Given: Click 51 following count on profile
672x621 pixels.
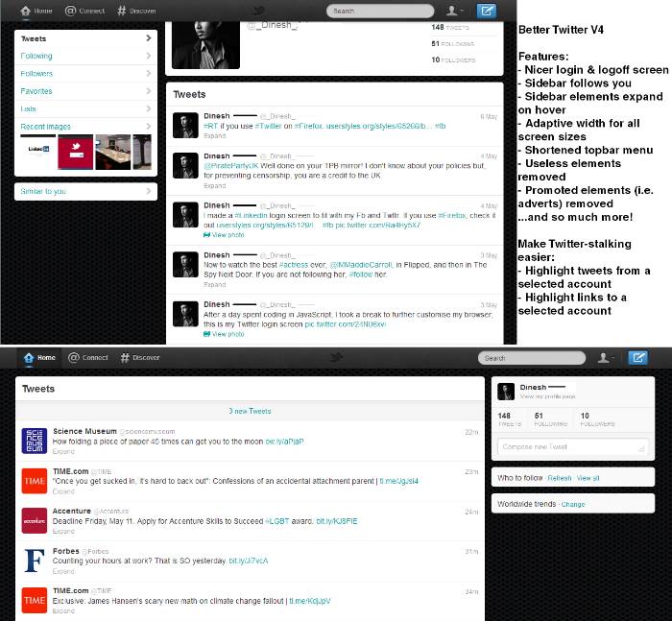Looking at the screenshot, I should [452, 44].
